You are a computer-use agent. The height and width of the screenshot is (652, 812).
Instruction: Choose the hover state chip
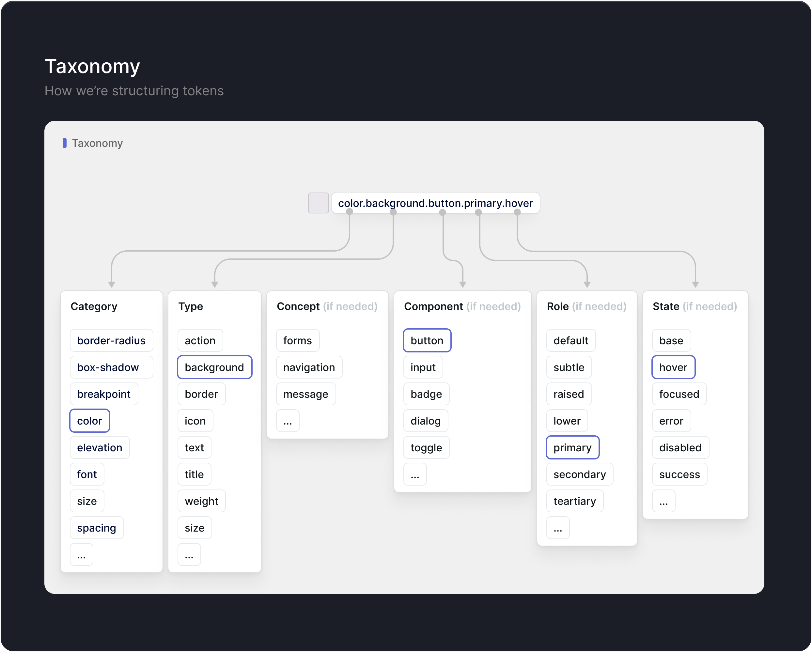coord(673,367)
